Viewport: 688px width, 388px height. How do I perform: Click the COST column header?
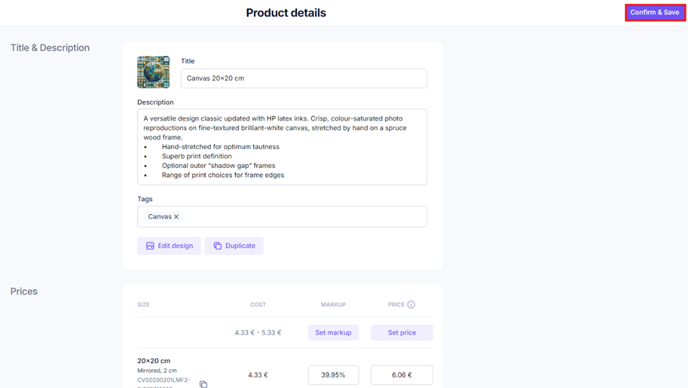[x=258, y=305]
